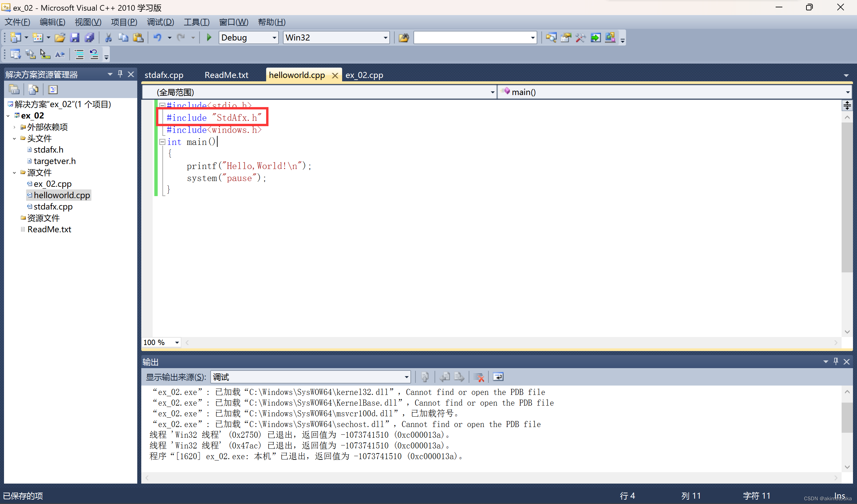Open Options via the wrench-and-hammer icon
Screen dimensions: 857x504
(x=580, y=37)
